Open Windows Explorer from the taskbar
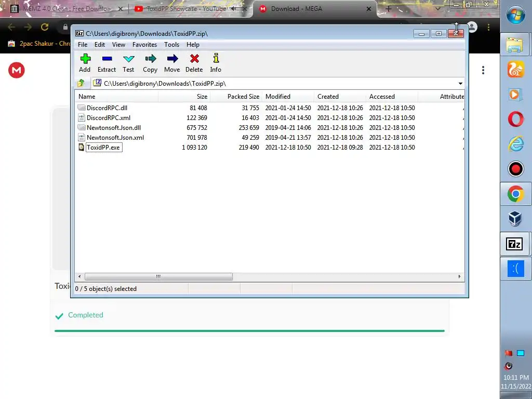532x399 pixels. 515,45
